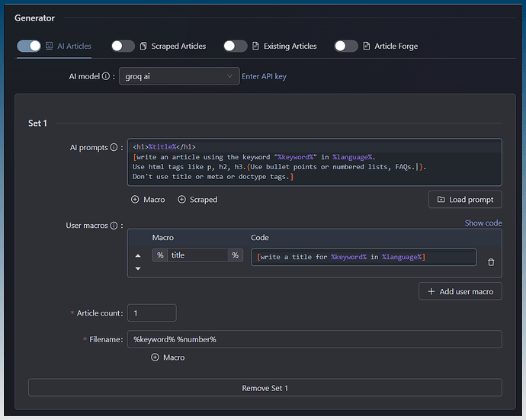Viewport: 526px width, 420px height.
Task: Turn on the Existing Articles toggle
Action: pos(235,46)
